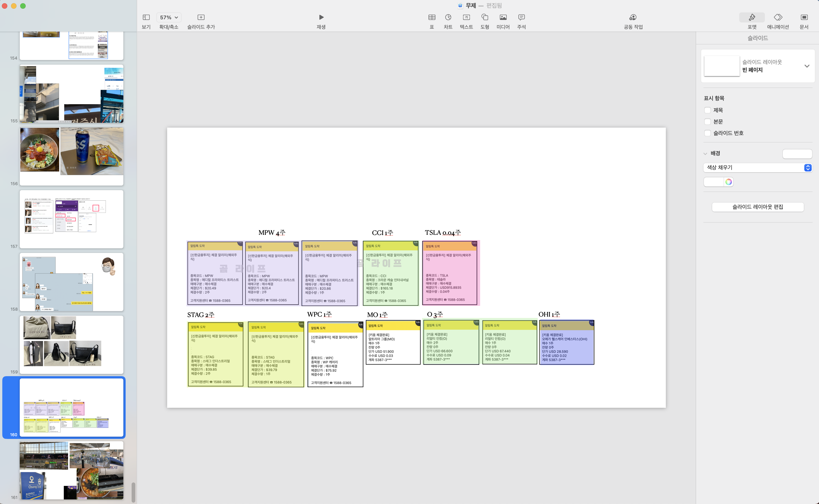Viewport: 819px width, 504px height.
Task: Select the 리얼티 인컴 66.600 notification image
Action: [451, 342]
